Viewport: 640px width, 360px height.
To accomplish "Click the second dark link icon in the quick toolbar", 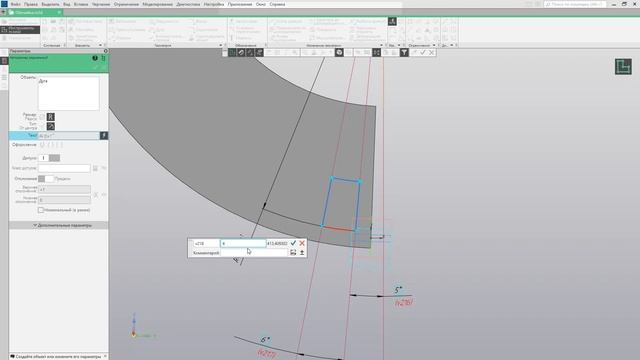I will coord(241,52).
